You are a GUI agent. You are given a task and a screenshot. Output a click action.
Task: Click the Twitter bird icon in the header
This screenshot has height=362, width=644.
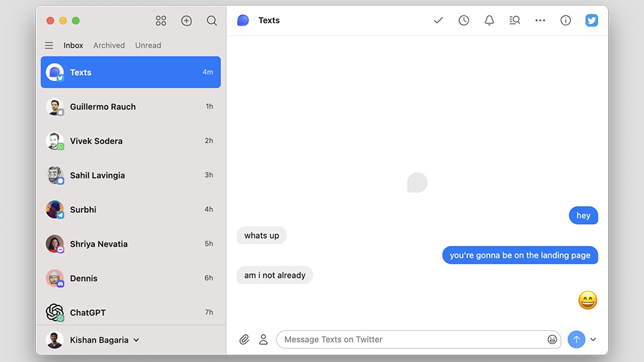(x=592, y=21)
